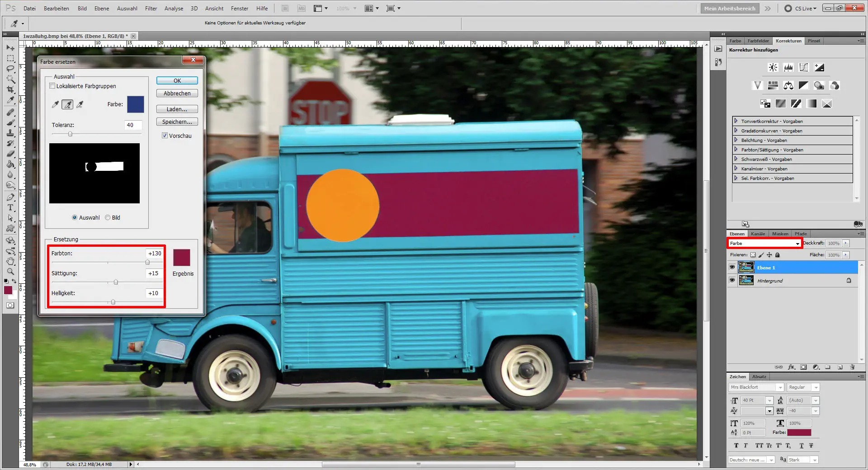The width and height of the screenshot is (868, 470).
Task: Select the Crop tool
Action: 10,90
